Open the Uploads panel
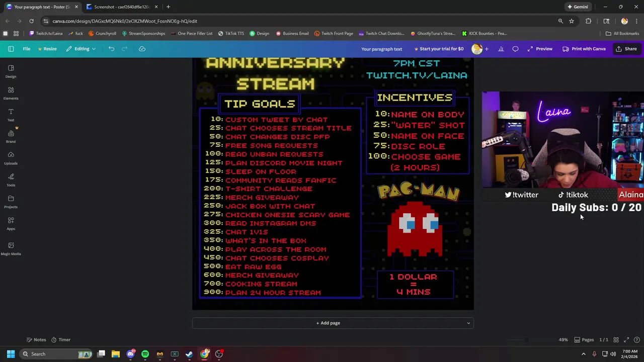 pos(11,158)
